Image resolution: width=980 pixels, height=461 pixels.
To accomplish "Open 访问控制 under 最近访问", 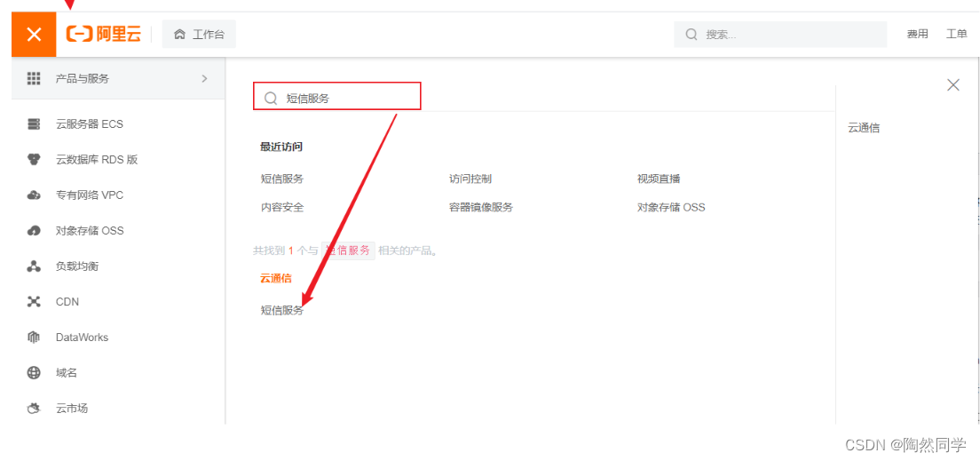I will 470,179.
